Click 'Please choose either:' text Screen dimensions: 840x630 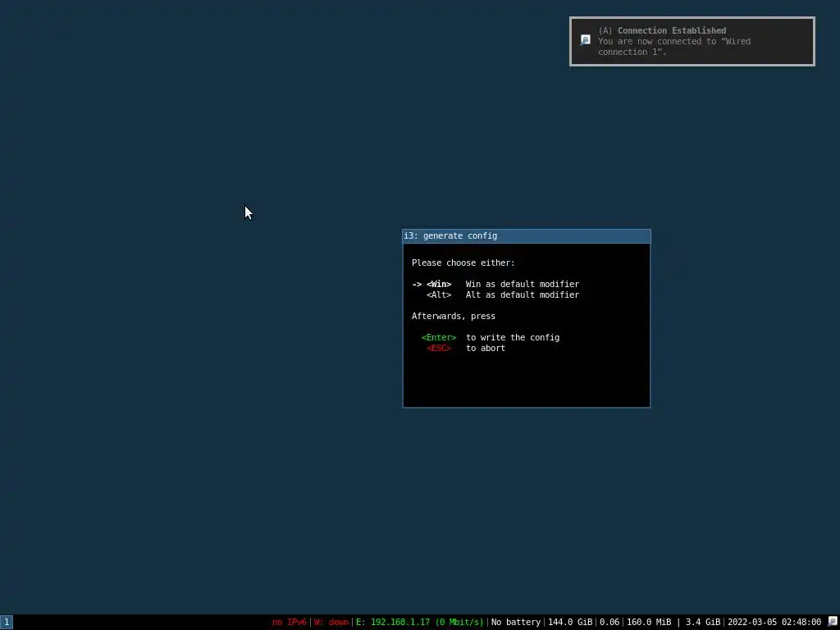pos(463,262)
